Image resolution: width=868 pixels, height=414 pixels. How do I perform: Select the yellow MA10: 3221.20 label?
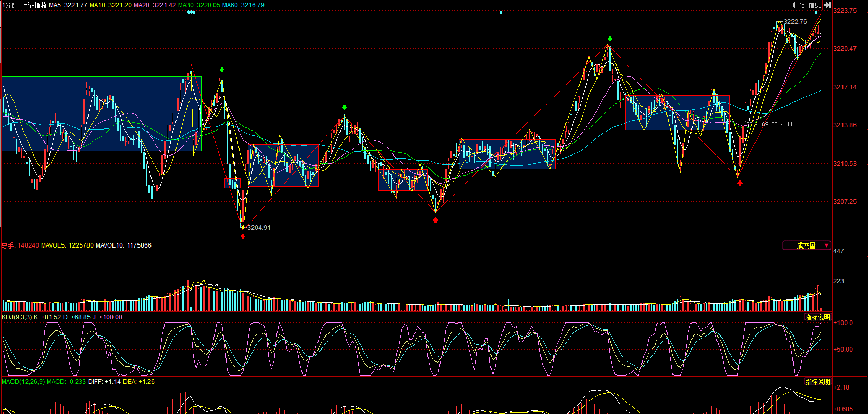[110, 5]
